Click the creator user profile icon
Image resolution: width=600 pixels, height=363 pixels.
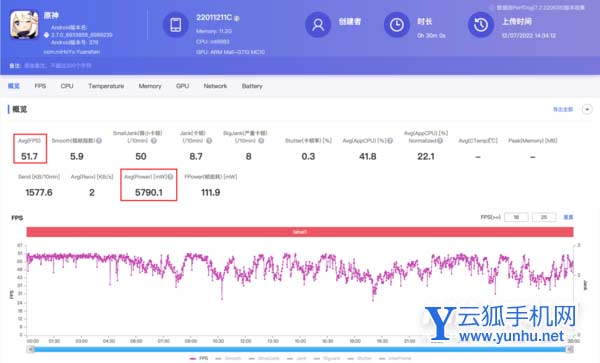point(318,25)
